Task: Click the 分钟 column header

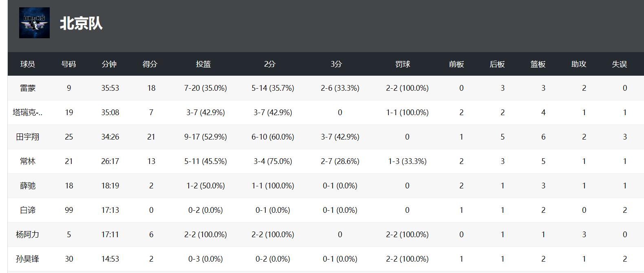Action: tap(109, 64)
